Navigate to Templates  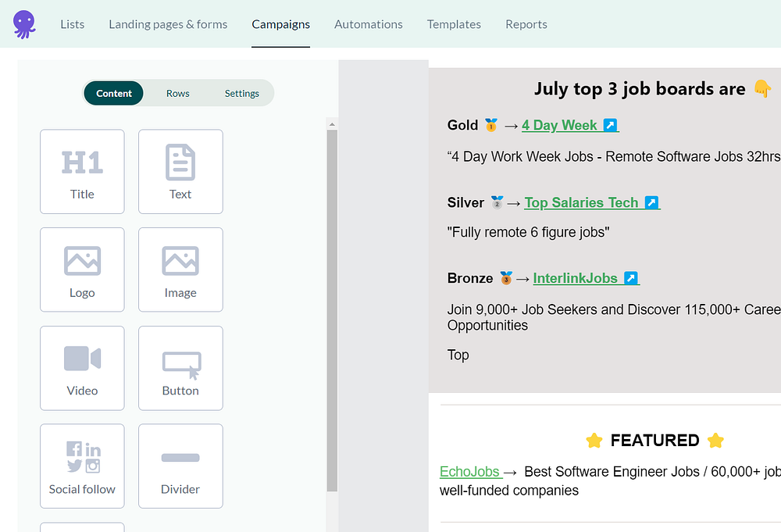pyautogui.click(x=454, y=24)
